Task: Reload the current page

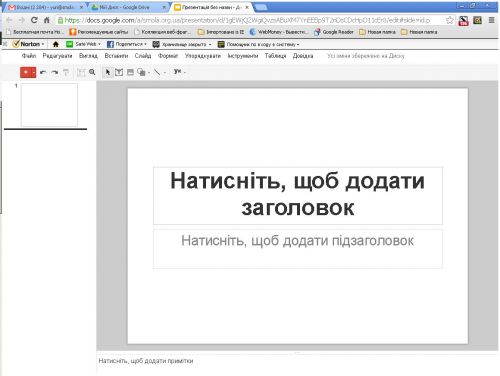Action: (34, 20)
